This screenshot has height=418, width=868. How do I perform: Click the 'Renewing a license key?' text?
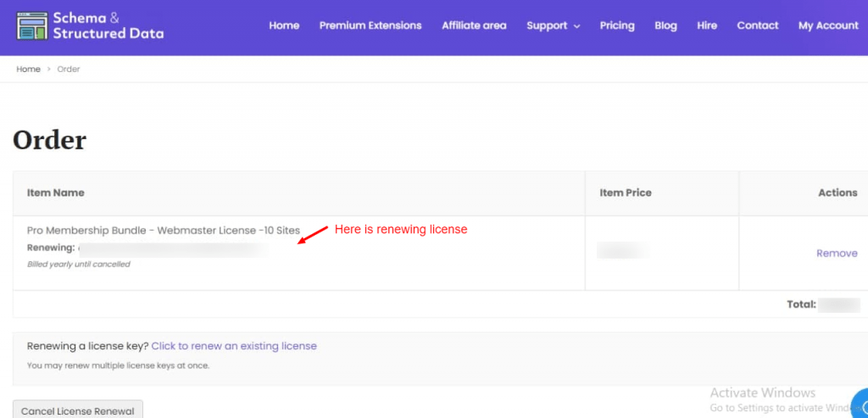[88, 346]
